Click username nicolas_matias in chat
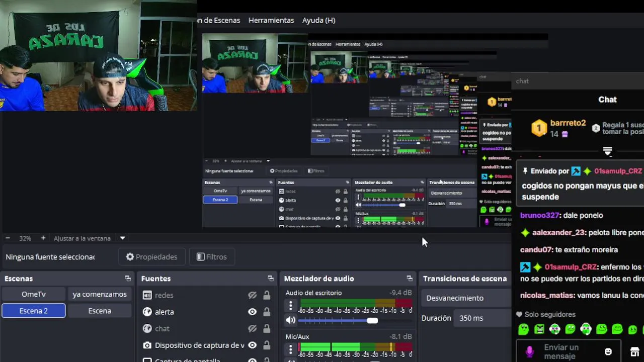Viewport: 644px width, 362px height. (547, 296)
